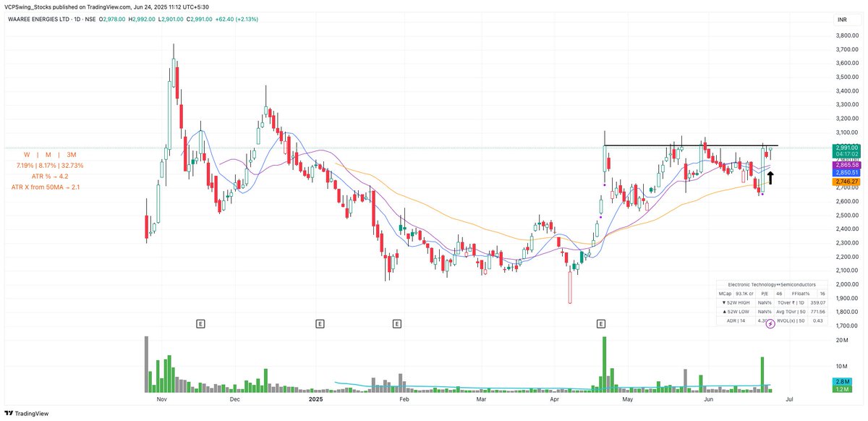Click the P/E table cell
The image size is (868, 421).
(x=765, y=294)
